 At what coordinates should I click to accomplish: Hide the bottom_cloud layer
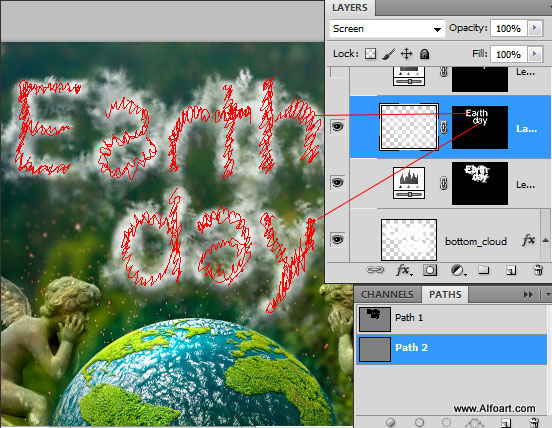[337, 240]
